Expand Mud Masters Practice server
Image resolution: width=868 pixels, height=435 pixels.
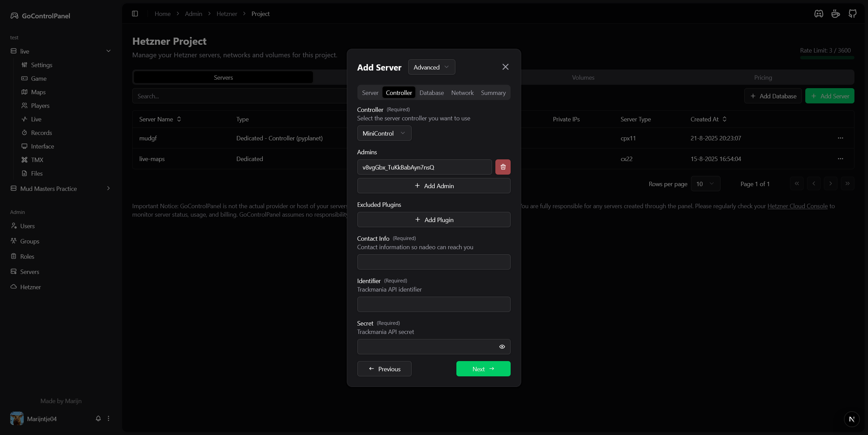[108, 189]
